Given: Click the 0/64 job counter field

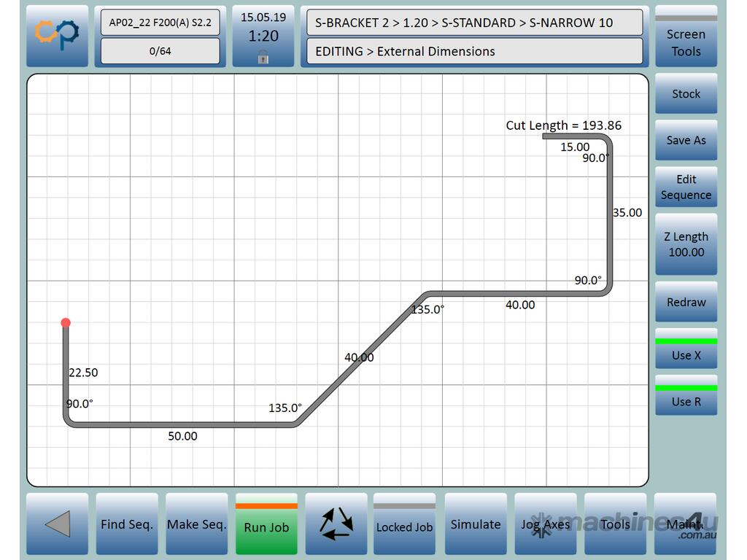Looking at the screenshot, I should 160,51.
